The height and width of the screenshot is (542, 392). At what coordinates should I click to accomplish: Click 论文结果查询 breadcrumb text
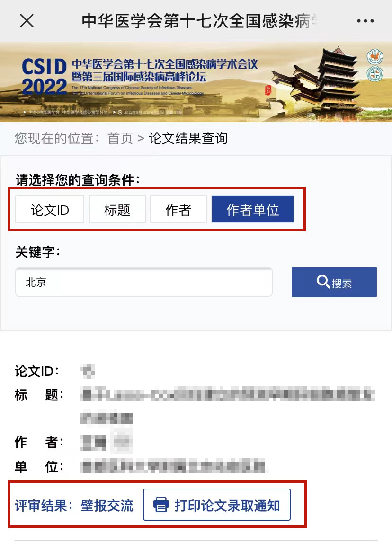[x=188, y=139]
